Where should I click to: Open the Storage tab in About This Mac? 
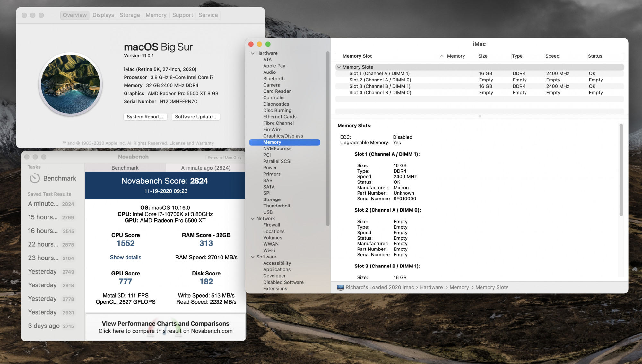[130, 15]
